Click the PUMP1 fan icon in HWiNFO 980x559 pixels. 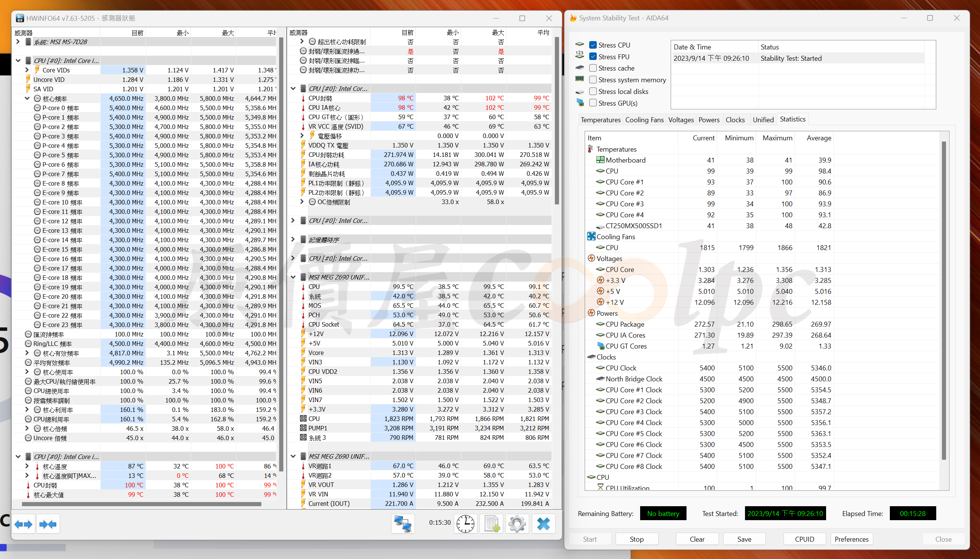(303, 428)
